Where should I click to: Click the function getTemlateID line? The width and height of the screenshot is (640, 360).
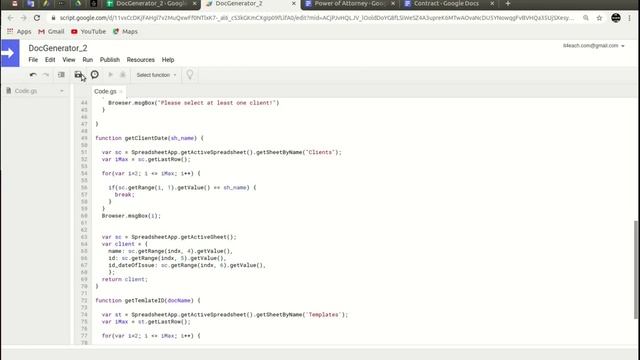click(148, 300)
